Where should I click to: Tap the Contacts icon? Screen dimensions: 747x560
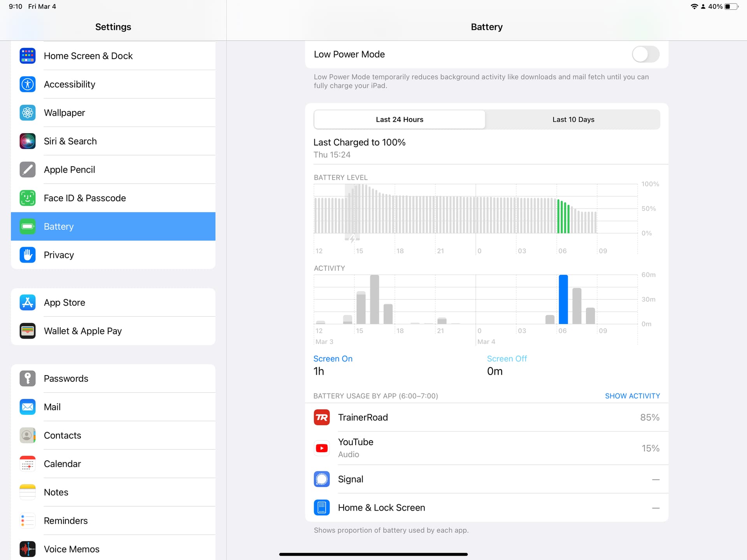[x=28, y=435]
